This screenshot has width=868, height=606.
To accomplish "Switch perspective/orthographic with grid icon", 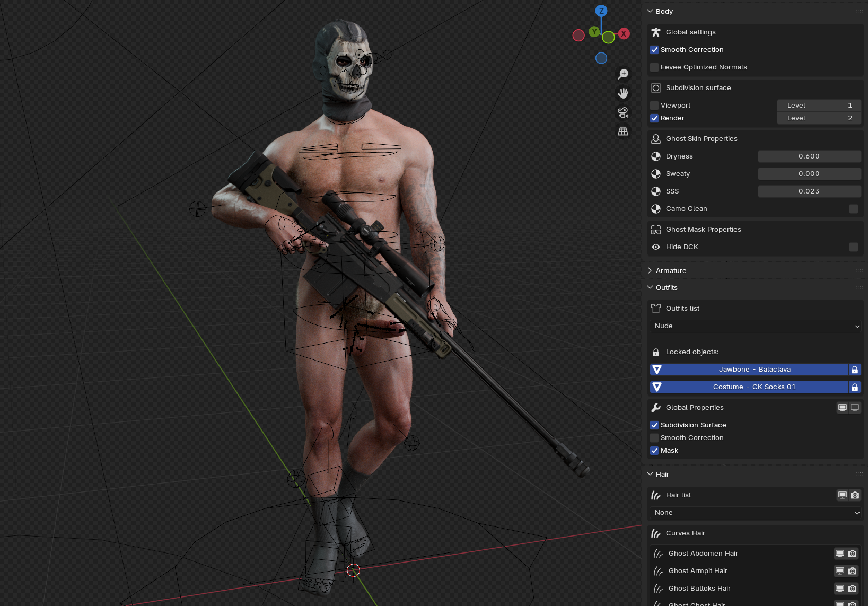I will pos(623,131).
